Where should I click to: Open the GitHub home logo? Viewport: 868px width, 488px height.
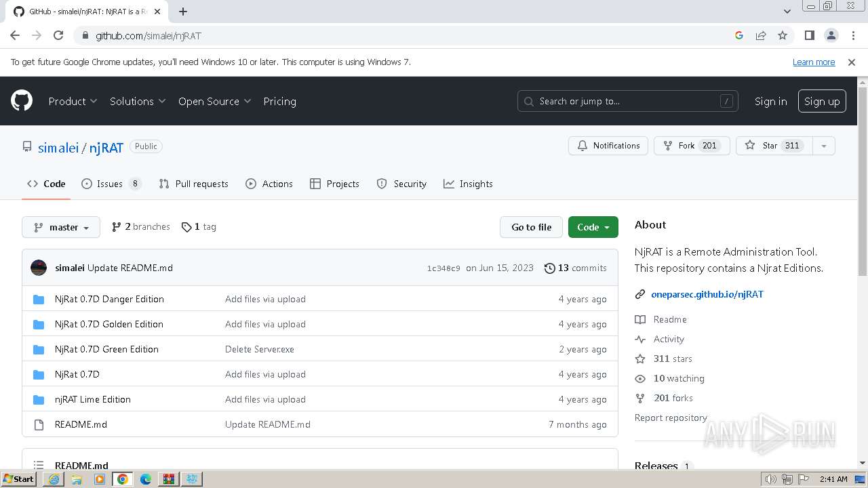(x=22, y=101)
